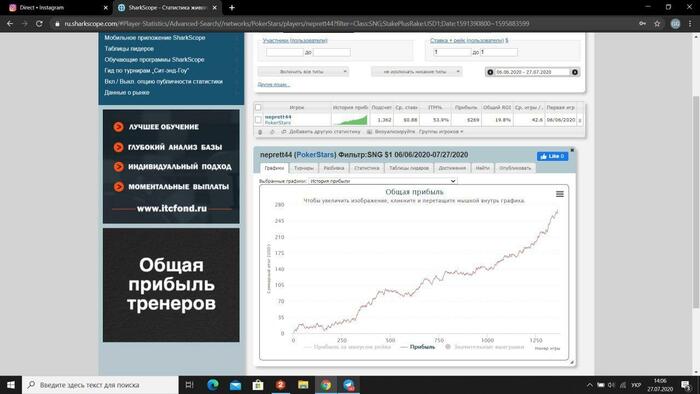This screenshot has height=394, width=700.
Task: Open saved password key icon
Action: [x=642, y=24]
